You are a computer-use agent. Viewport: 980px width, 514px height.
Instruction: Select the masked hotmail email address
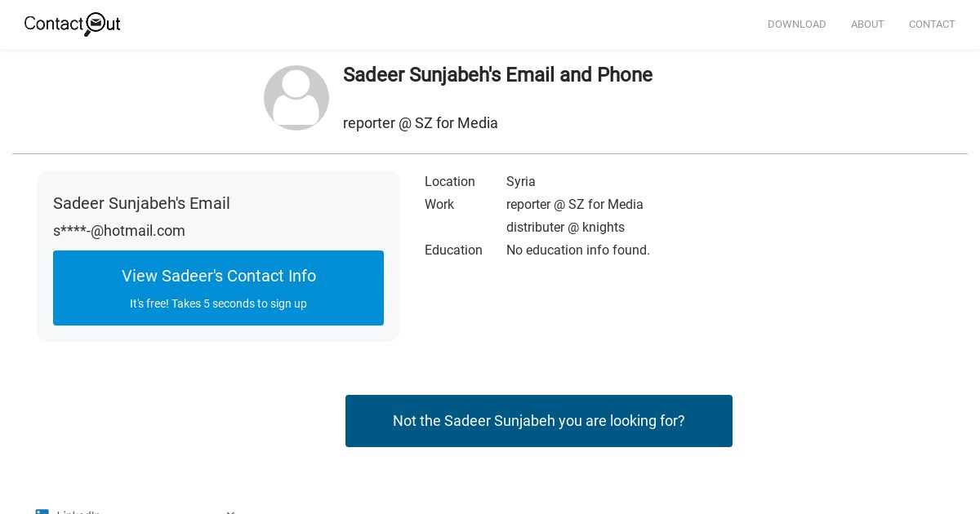coord(119,231)
